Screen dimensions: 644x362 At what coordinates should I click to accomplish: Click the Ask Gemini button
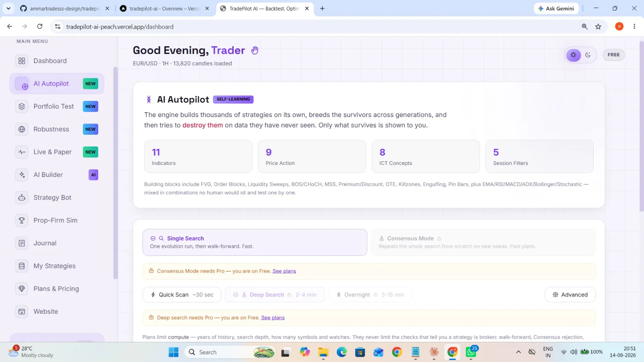[x=556, y=8]
